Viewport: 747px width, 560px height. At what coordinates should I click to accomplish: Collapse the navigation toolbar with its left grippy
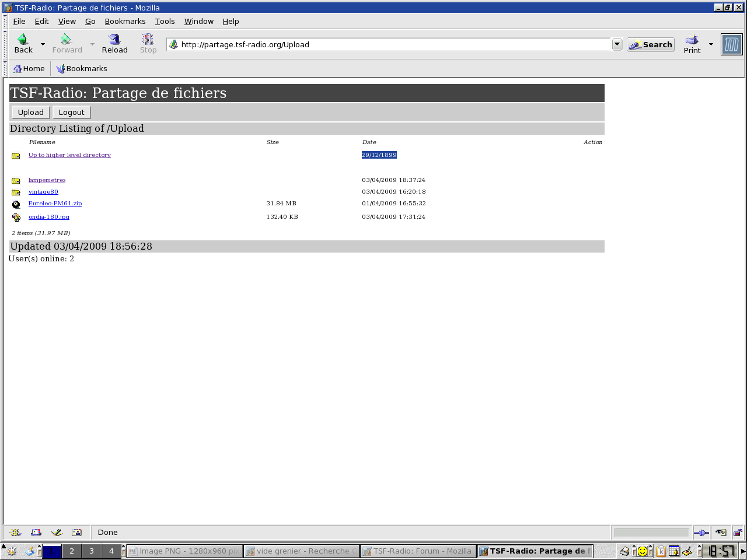(x=5, y=44)
